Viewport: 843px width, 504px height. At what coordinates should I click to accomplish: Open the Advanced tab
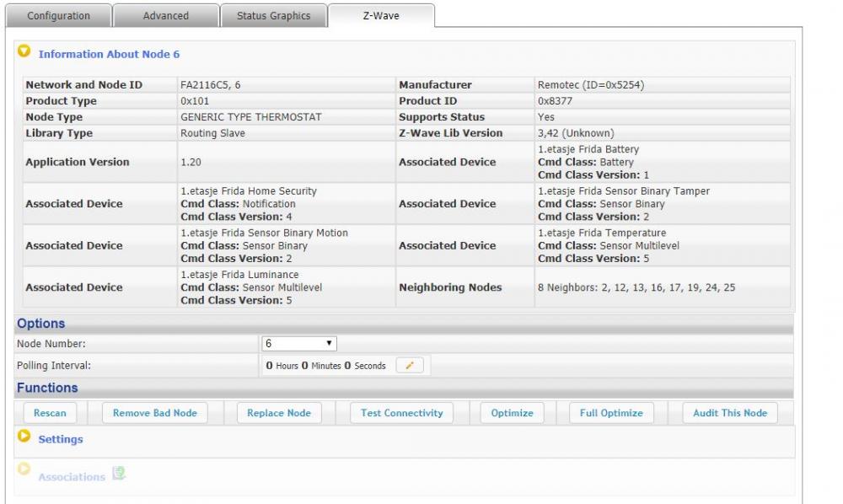click(x=166, y=16)
